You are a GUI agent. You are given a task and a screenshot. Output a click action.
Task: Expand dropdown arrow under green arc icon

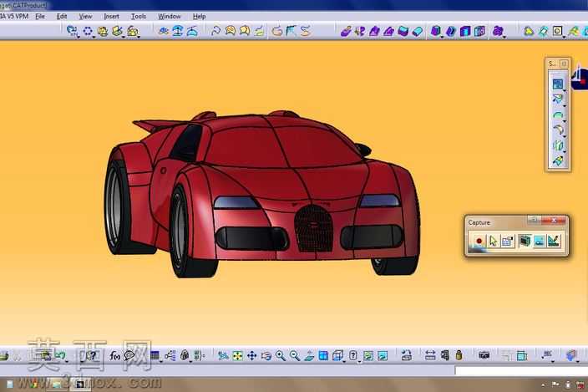(565, 122)
